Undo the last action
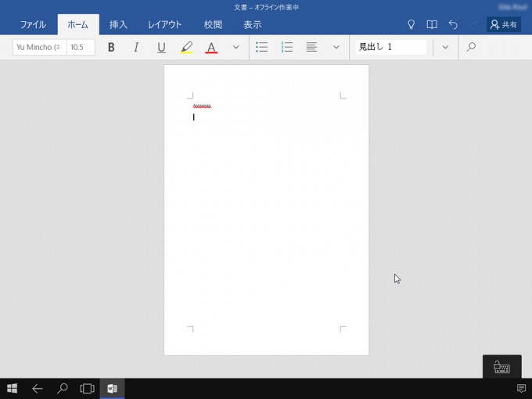Screen dimensions: 532x399 coord(453,24)
